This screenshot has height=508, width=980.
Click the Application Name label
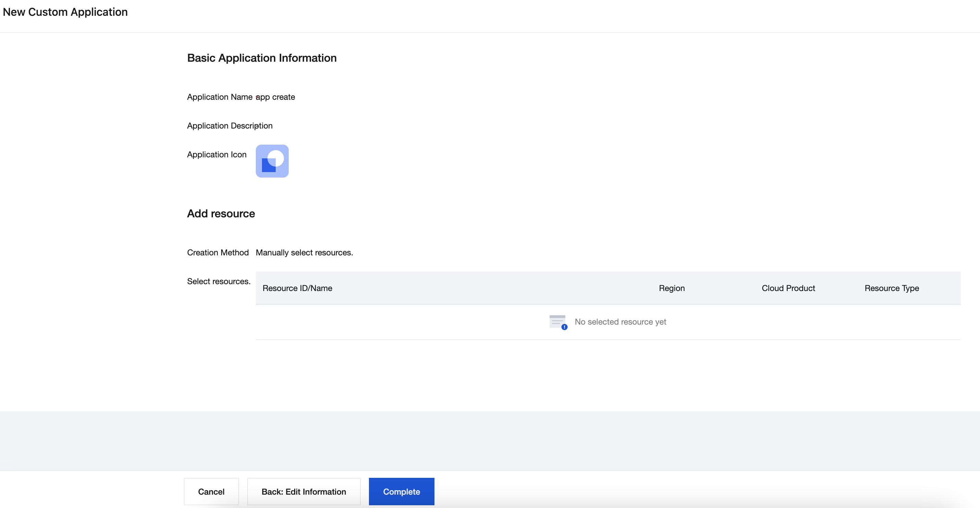[x=219, y=97]
